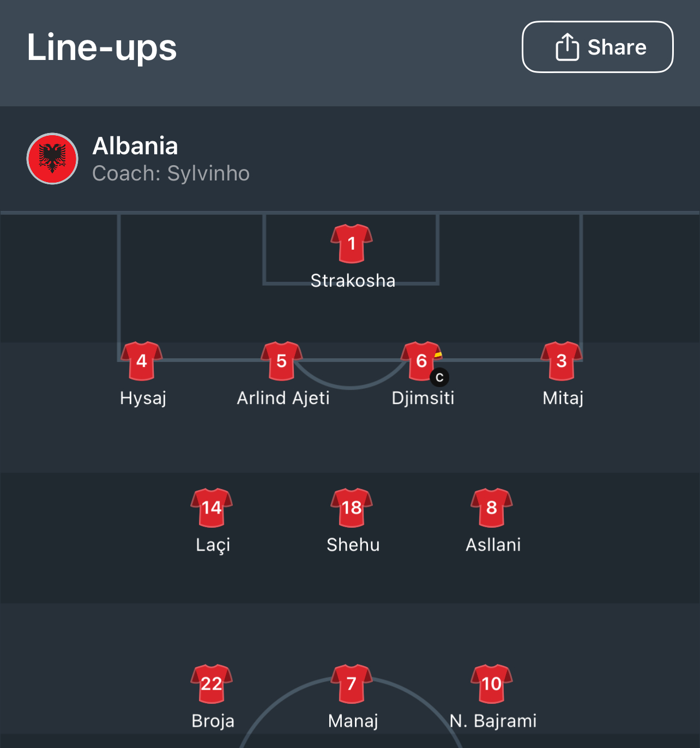Tap Manaj's number 7 jersey

tap(352, 684)
